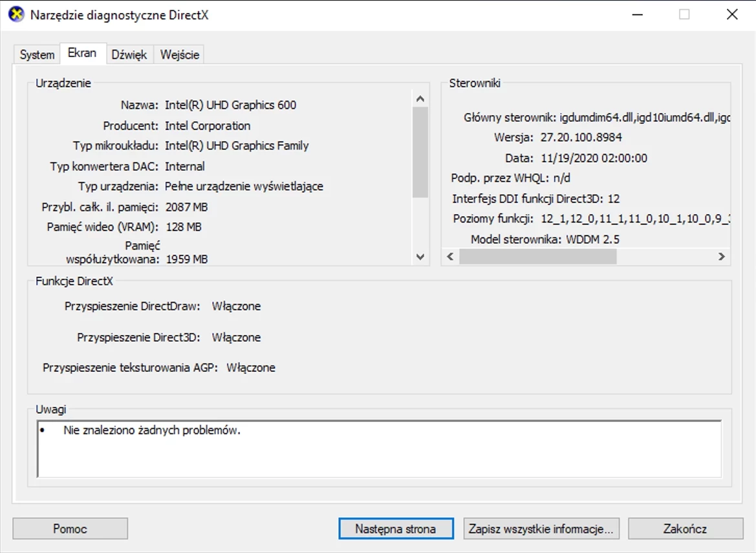This screenshot has width=756, height=553.
Task: Click the DirectX icon in title bar
Action: [16, 14]
